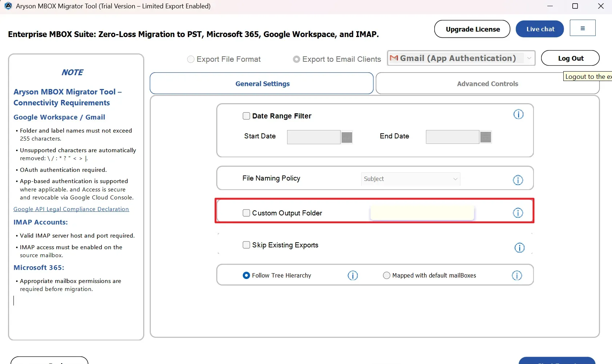Click the Start Date input field
This screenshot has height=364, width=612.
(314, 137)
